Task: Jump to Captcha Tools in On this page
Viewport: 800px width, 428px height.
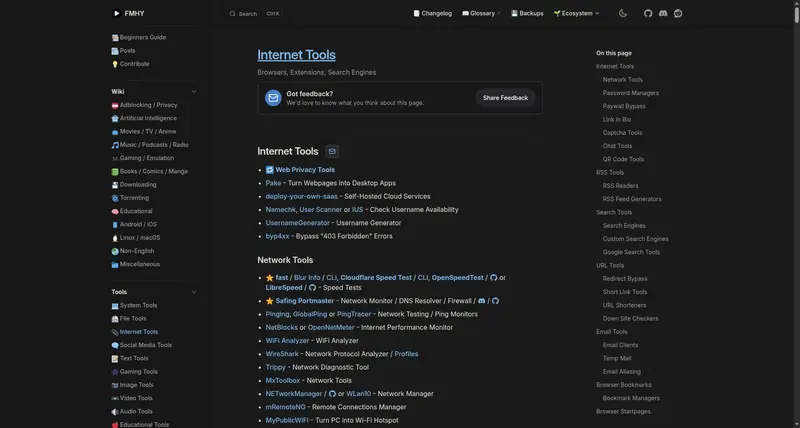Action: coord(622,133)
